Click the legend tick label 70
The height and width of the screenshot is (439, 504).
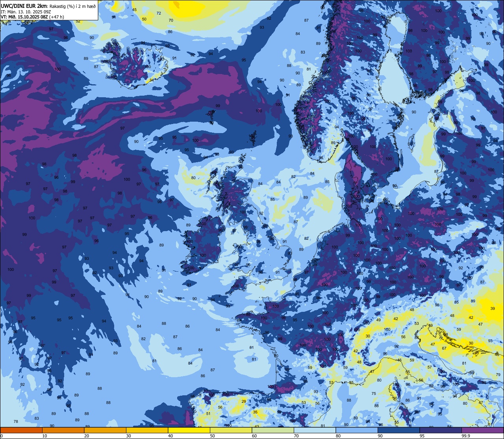[296, 436]
